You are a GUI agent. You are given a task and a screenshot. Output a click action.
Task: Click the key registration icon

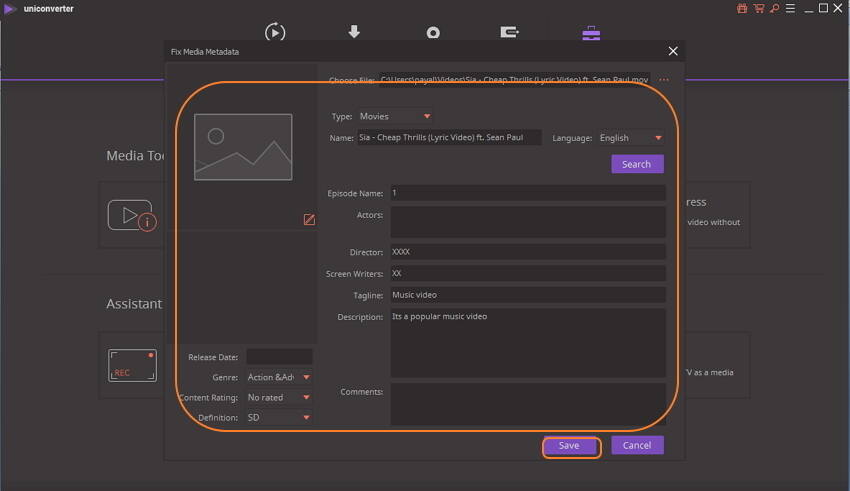(775, 8)
